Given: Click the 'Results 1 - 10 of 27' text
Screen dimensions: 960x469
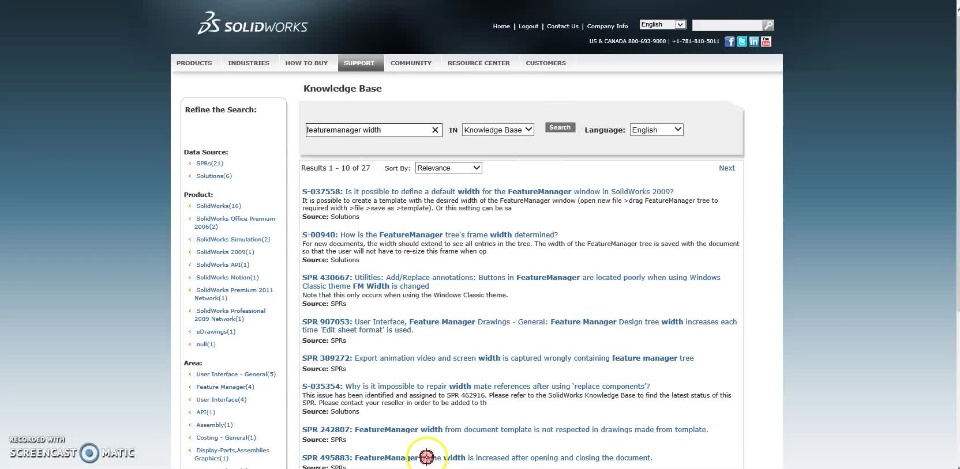Looking at the screenshot, I should click(336, 168).
